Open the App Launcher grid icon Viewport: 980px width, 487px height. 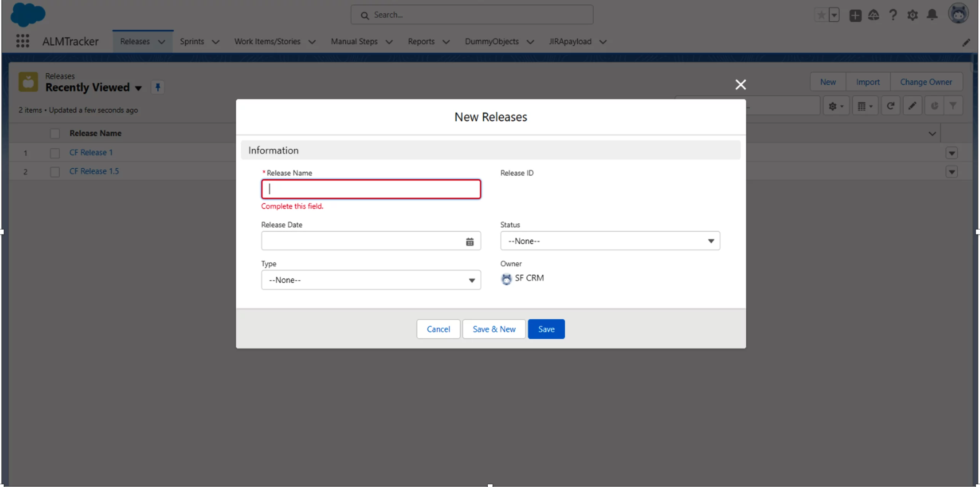tap(23, 41)
